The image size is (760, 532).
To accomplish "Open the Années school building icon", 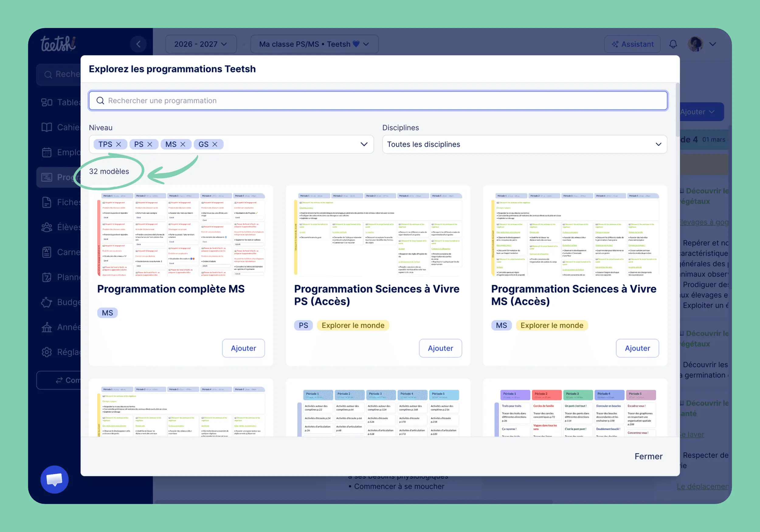I will point(47,327).
